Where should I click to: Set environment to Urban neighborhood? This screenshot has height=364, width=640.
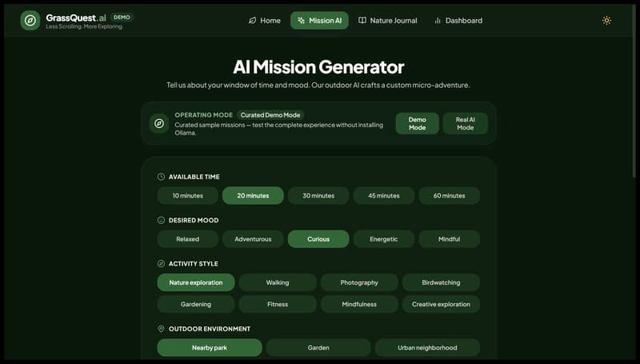[x=427, y=348]
